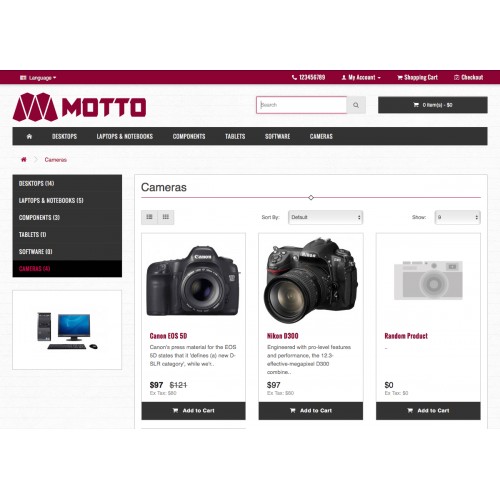Click the 0 item(s) cart button

click(x=433, y=105)
